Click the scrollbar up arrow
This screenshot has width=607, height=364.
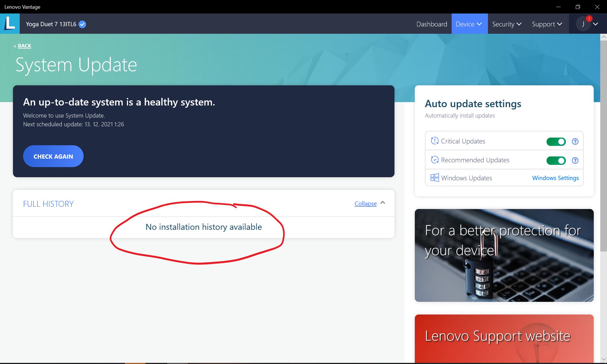[x=603, y=37]
